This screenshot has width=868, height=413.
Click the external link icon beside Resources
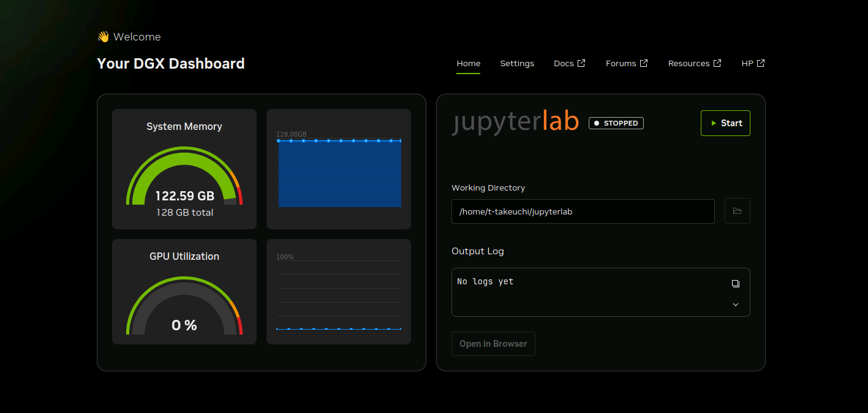tap(717, 63)
